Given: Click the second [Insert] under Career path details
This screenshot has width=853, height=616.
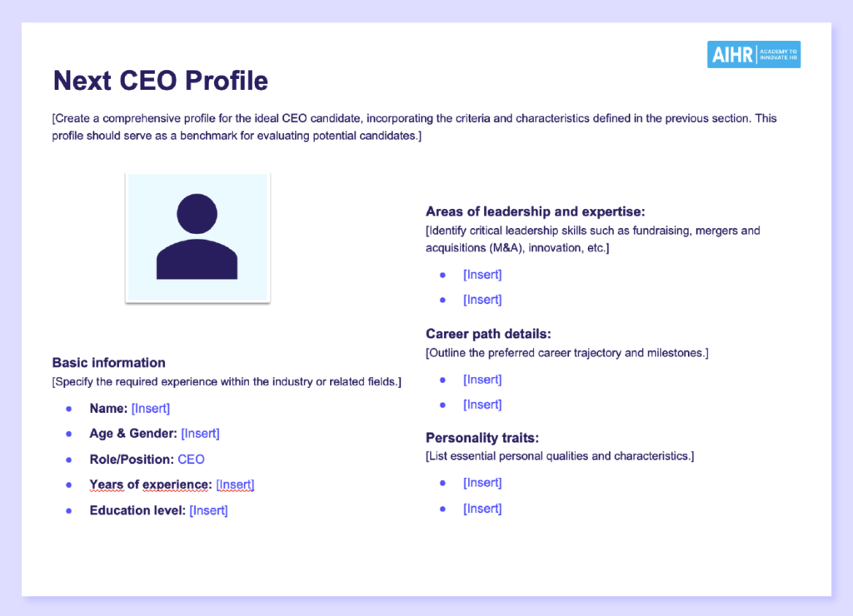Looking at the screenshot, I should click(x=482, y=405).
